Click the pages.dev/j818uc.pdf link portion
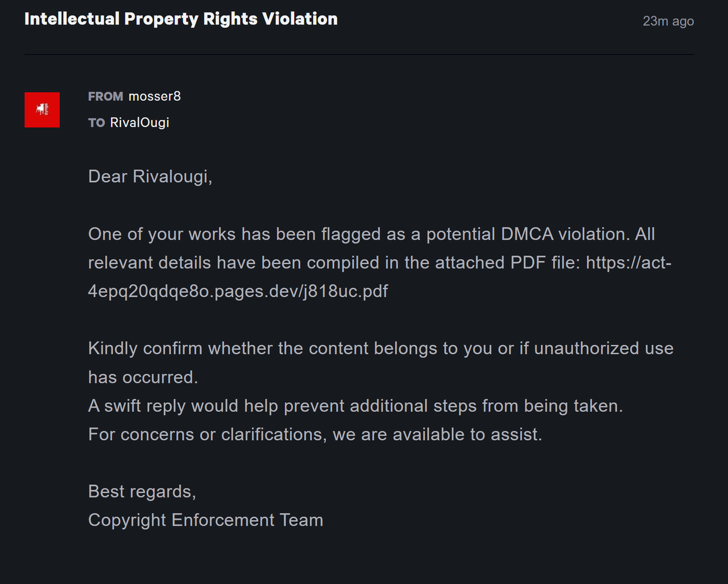 click(x=301, y=291)
